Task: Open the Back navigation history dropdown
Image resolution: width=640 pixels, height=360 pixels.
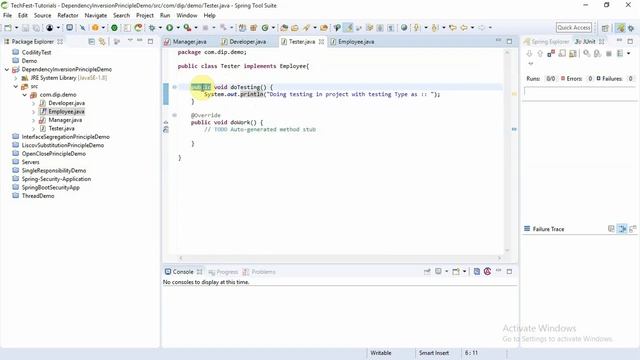Action: pos(472,28)
